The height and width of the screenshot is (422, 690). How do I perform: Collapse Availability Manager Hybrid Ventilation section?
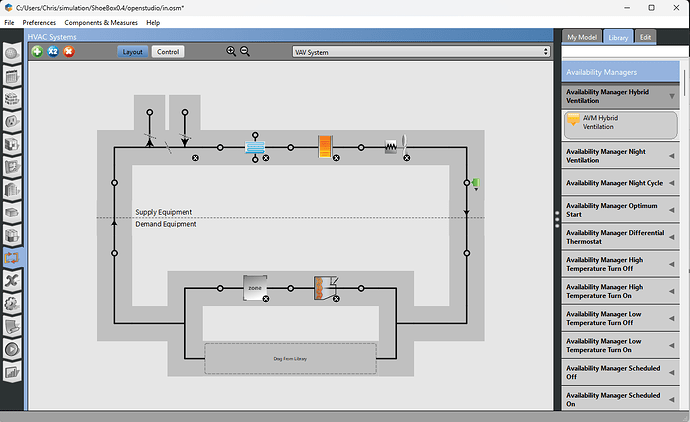pyautogui.click(x=671, y=96)
